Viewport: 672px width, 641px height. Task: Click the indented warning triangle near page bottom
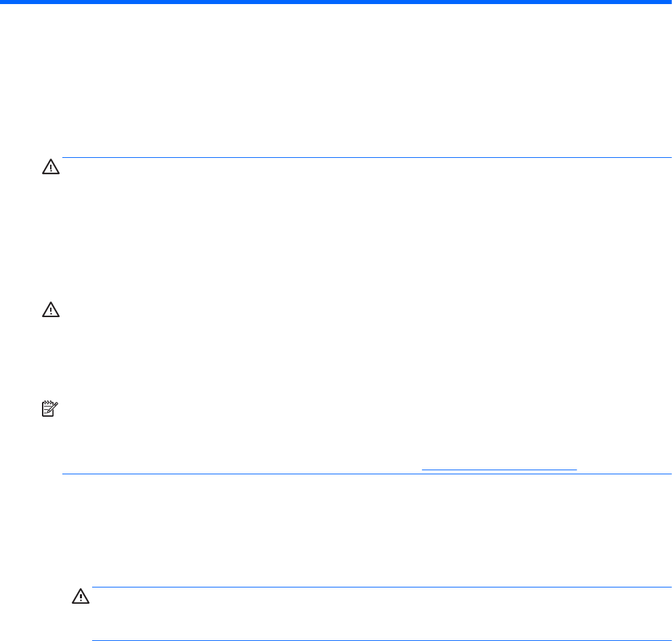coord(81,596)
